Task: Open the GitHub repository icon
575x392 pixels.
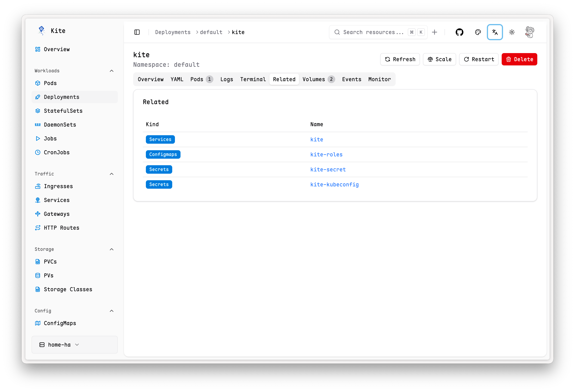Action: click(x=459, y=32)
